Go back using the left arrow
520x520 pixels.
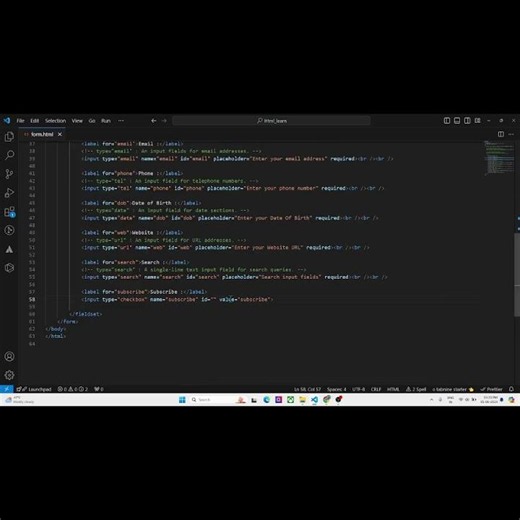point(154,121)
